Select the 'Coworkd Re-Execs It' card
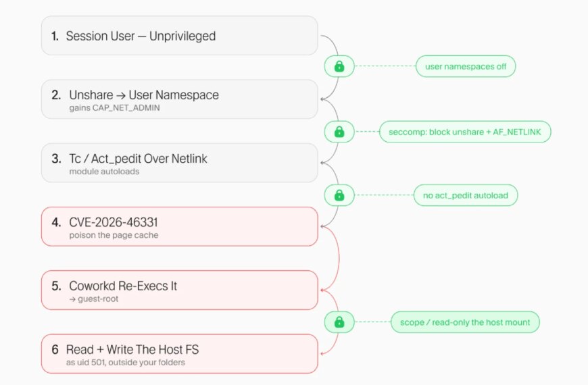The image size is (588, 385). tap(180, 290)
